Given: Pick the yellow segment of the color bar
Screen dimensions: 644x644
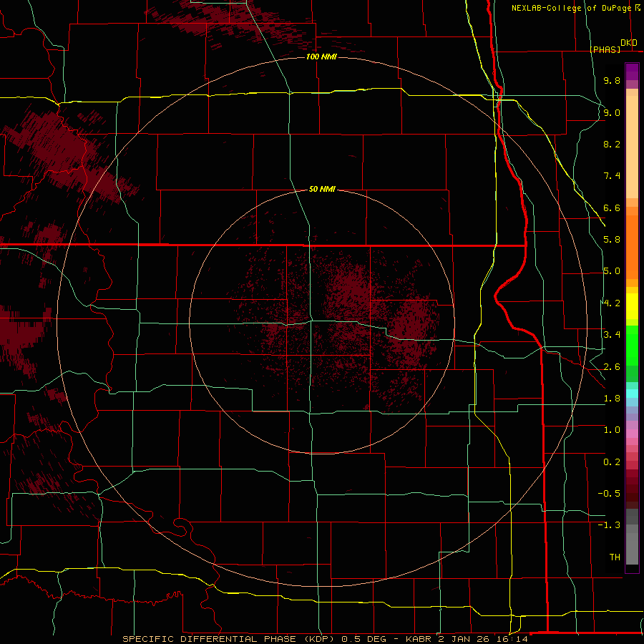Looking at the screenshot, I should (x=632, y=306).
